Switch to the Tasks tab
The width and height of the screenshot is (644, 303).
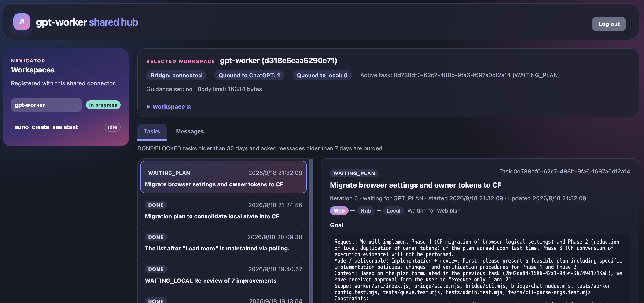click(x=152, y=132)
